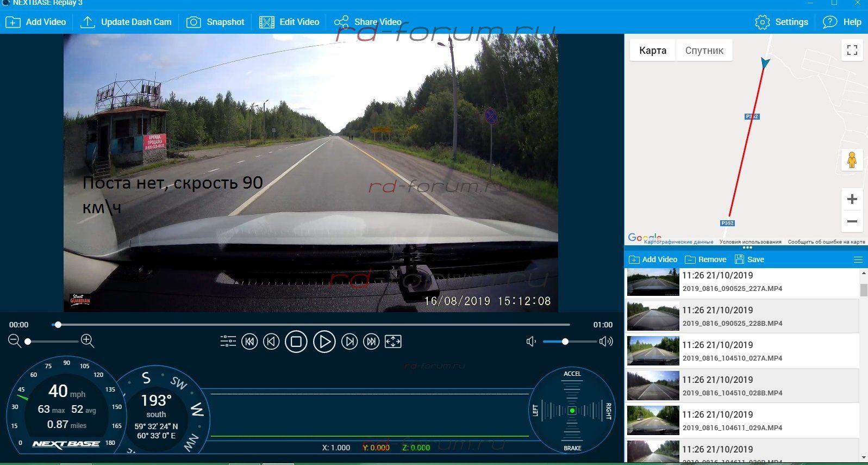Step forward one frame
The width and height of the screenshot is (868, 465).
point(349,342)
